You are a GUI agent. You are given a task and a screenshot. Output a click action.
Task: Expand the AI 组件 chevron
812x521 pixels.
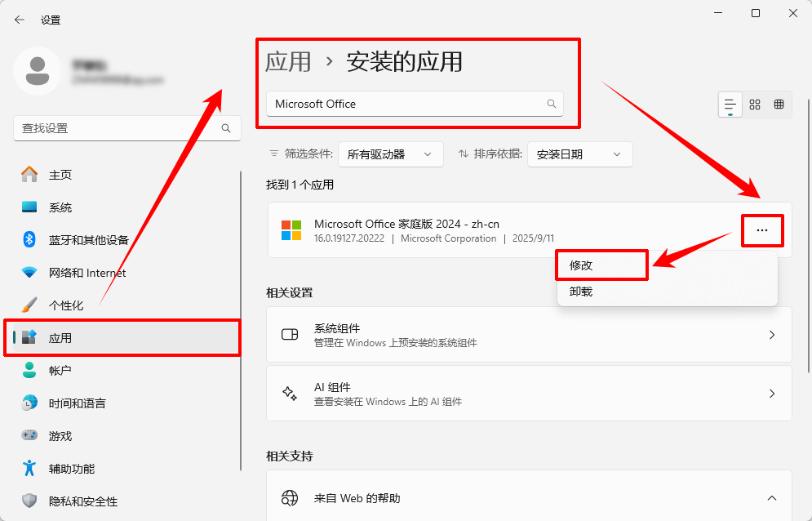tap(772, 394)
